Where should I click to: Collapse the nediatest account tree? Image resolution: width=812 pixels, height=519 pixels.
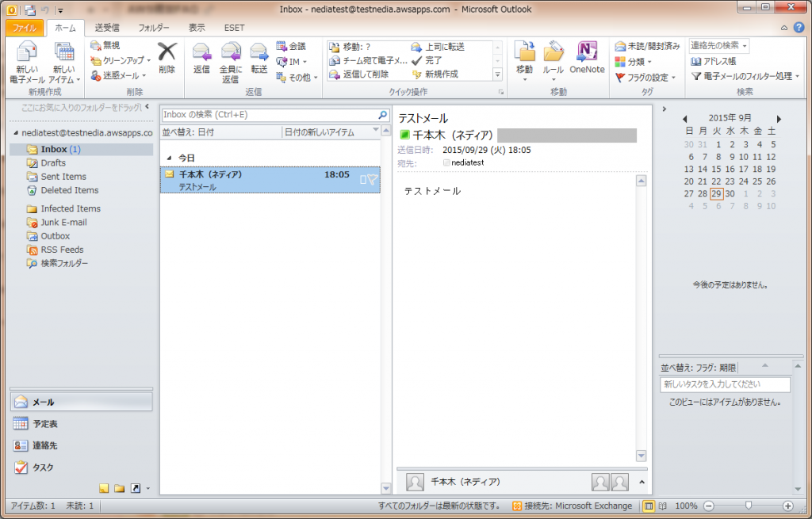tap(16, 133)
